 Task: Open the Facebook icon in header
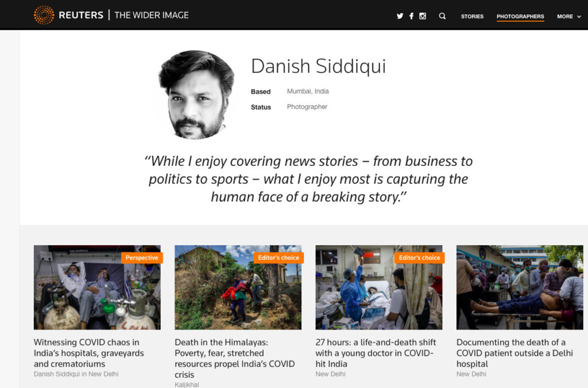pos(411,16)
